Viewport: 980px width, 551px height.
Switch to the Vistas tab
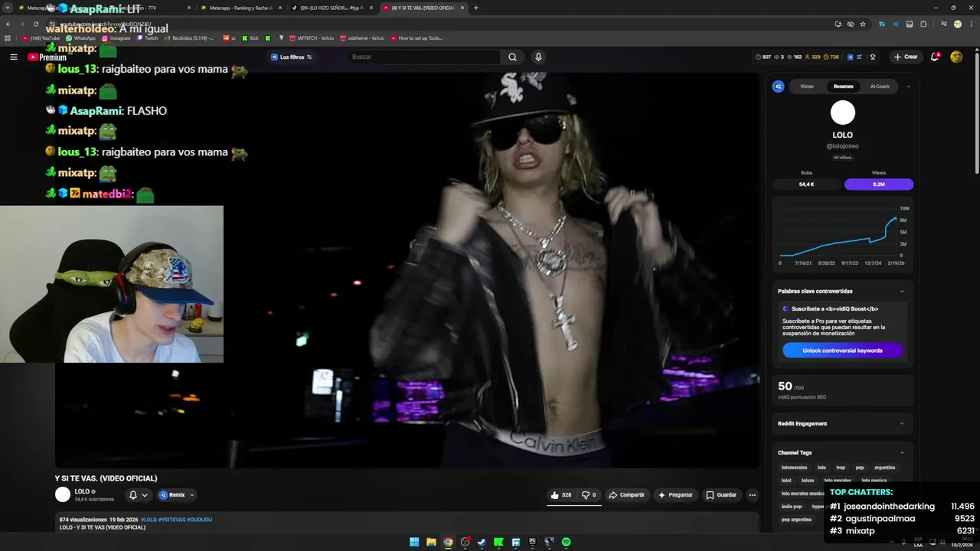pyautogui.click(x=807, y=86)
